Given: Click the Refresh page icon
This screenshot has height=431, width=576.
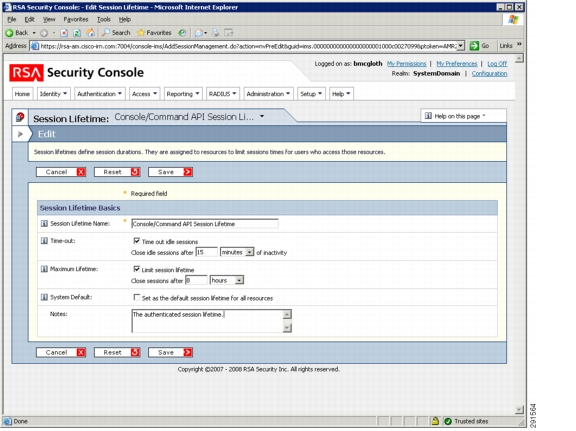Looking at the screenshot, I should pyautogui.click(x=77, y=33).
